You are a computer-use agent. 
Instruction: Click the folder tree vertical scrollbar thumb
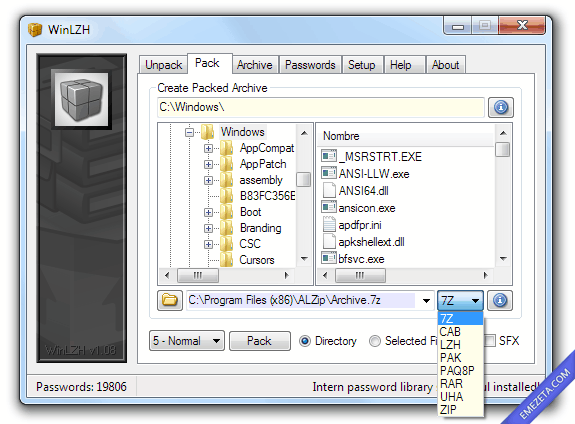click(x=303, y=180)
